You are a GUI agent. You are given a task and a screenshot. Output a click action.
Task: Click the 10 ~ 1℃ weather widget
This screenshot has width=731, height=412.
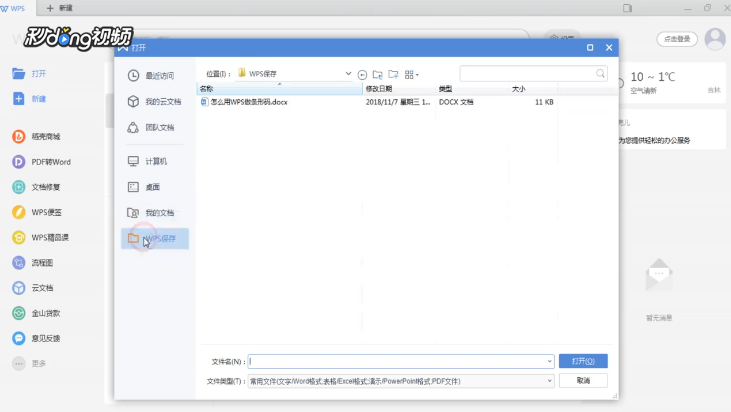click(x=653, y=77)
